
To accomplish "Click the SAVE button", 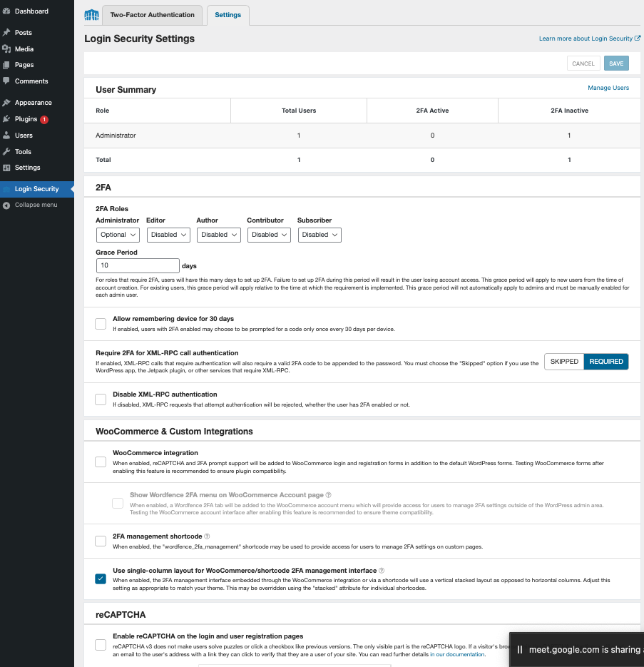I will coord(615,63).
